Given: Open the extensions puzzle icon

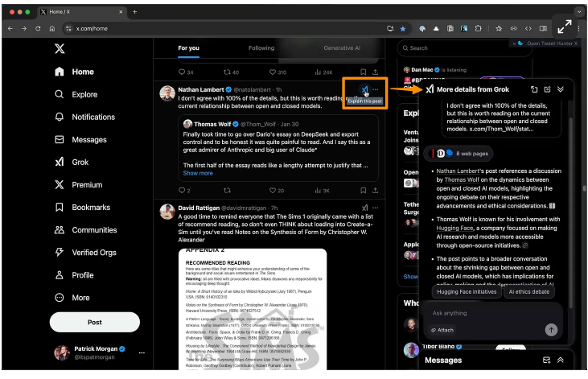Looking at the screenshot, I should pos(478,28).
